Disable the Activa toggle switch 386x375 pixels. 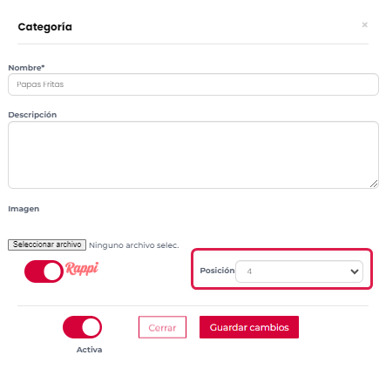pos(82,327)
